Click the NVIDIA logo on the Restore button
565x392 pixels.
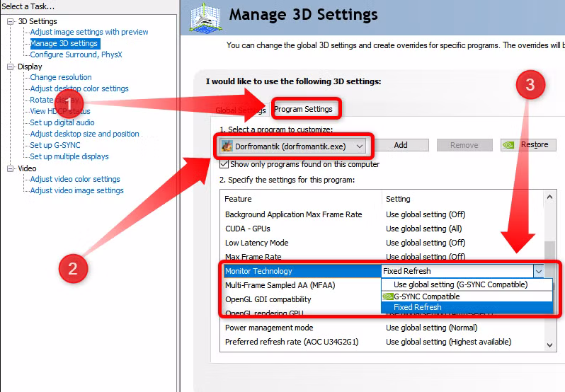point(510,145)
